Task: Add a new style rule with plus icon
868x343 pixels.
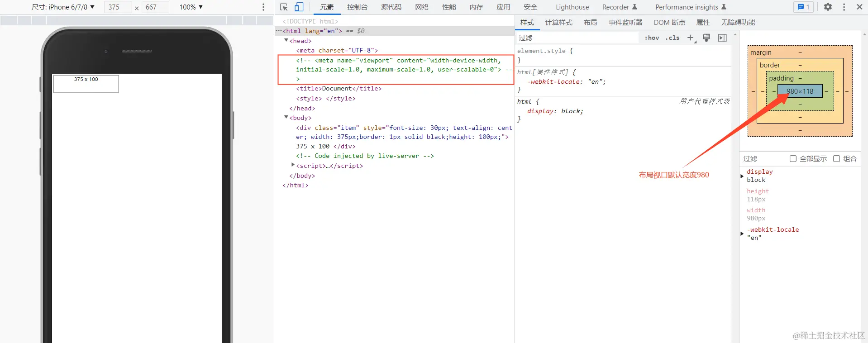Action: (x=691, y=38)
